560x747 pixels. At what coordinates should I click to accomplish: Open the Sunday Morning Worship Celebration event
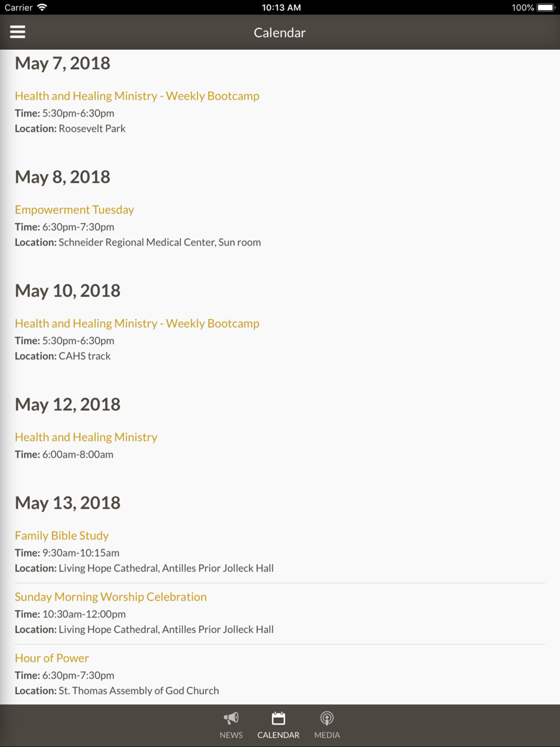110,597
